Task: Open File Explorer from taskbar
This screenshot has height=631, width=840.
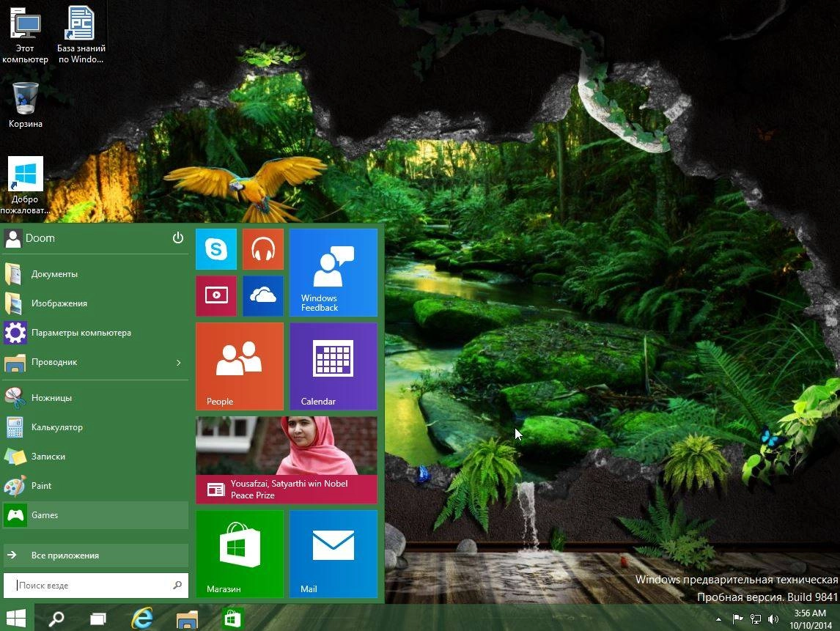Action: coord(187,619)
